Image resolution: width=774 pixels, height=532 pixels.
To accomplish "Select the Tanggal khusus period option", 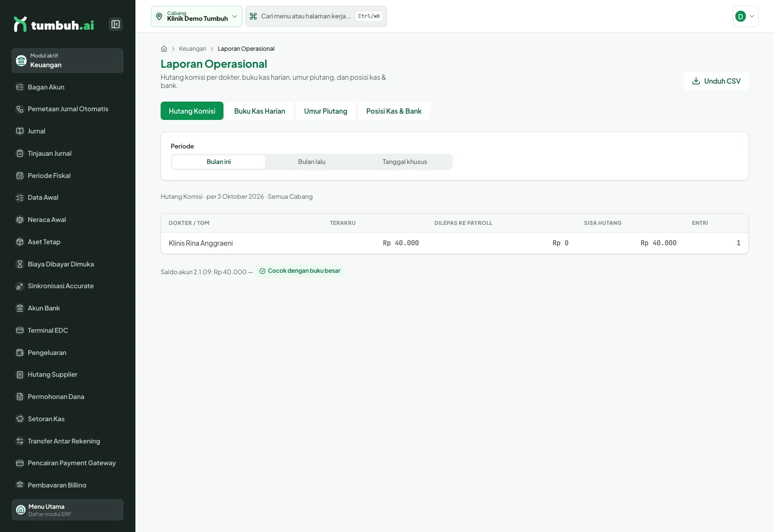I will tap(405, 162).
